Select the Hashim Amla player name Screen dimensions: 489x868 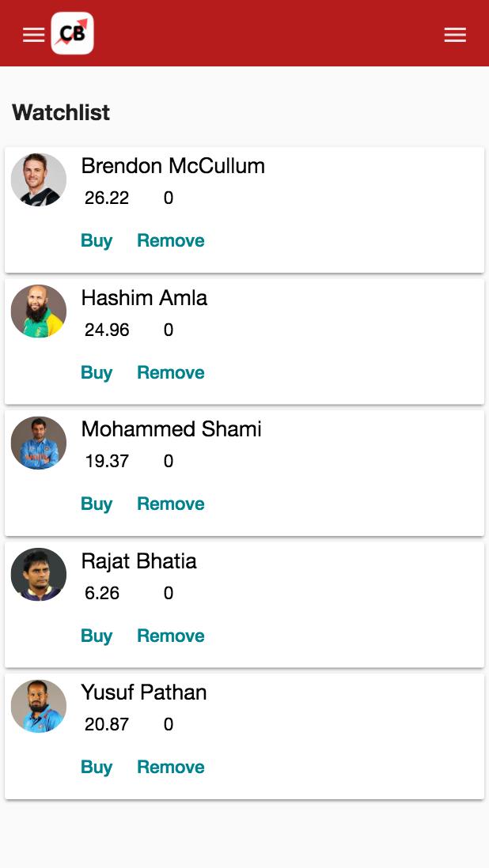[144, 298]
